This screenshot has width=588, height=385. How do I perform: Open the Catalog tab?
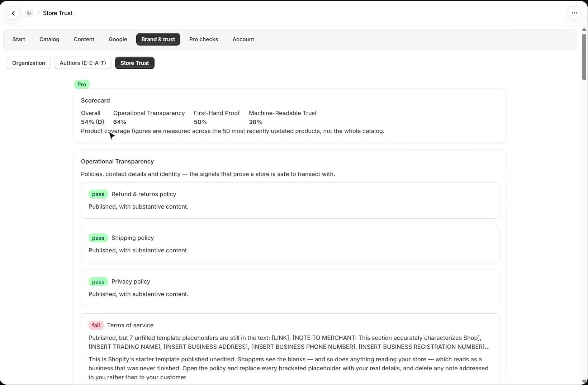[x=49, y=39]
